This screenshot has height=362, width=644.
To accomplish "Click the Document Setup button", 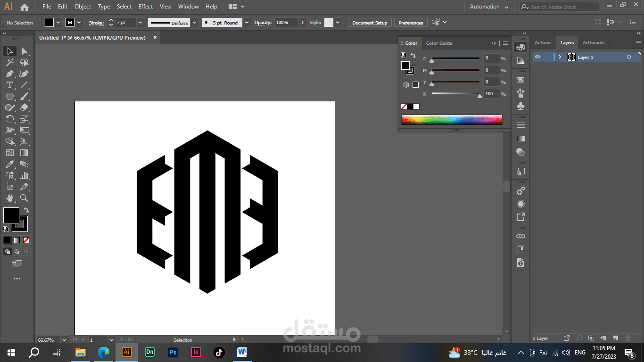I will click(370, 23).
